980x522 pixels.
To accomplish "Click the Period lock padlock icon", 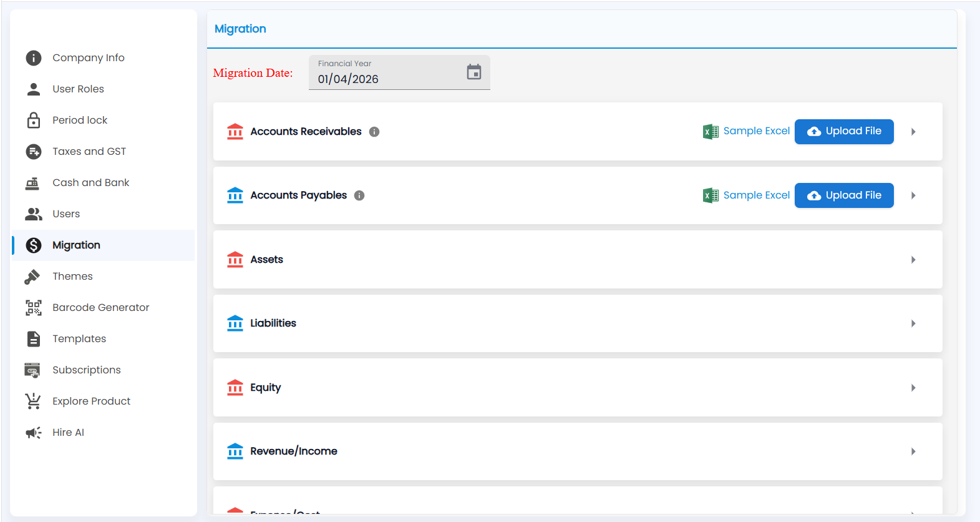I will 34,121.
